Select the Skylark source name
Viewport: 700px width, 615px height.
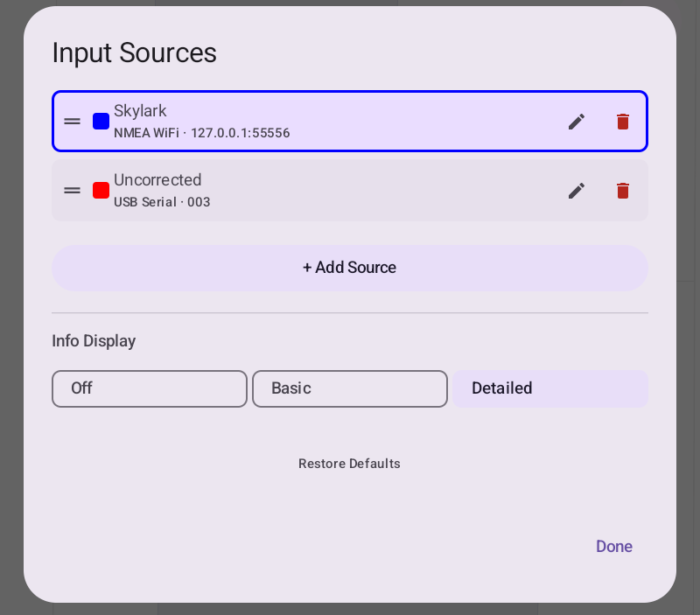pos(140,111)
